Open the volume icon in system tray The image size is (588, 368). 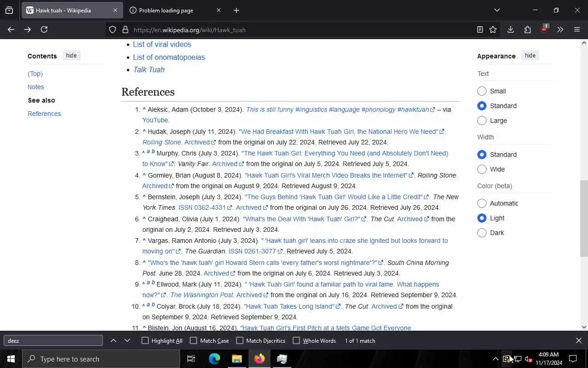(x=528, y=359)
